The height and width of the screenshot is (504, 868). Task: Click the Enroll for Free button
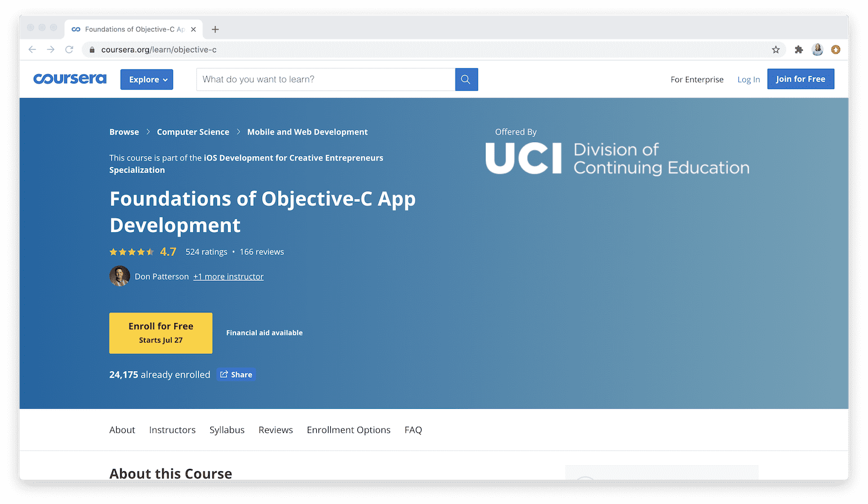click(161, 333)
